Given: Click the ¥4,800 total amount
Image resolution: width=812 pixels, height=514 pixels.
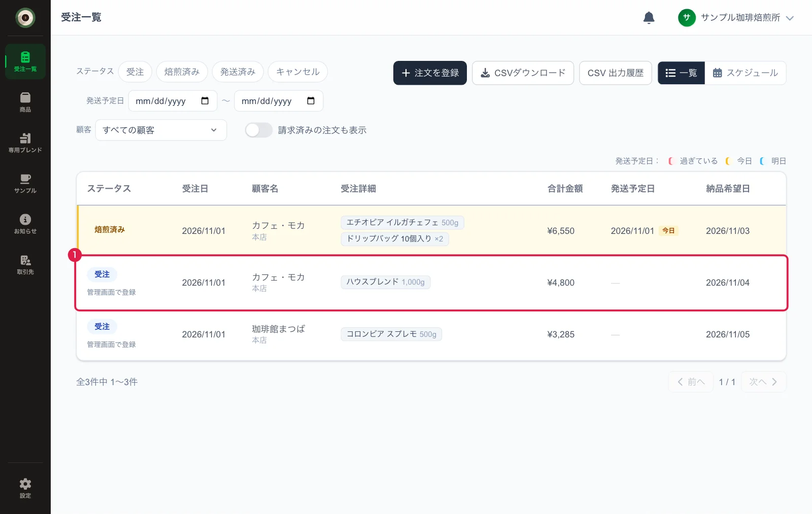Looking at the screenshot, I should click(x=561, y=283).
